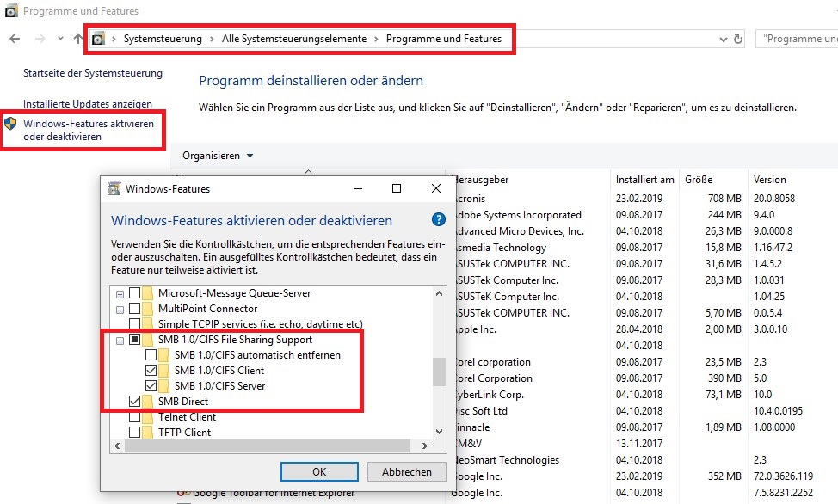
Task: Enable the TFTP Client checkbox
Action: (135, 433)
